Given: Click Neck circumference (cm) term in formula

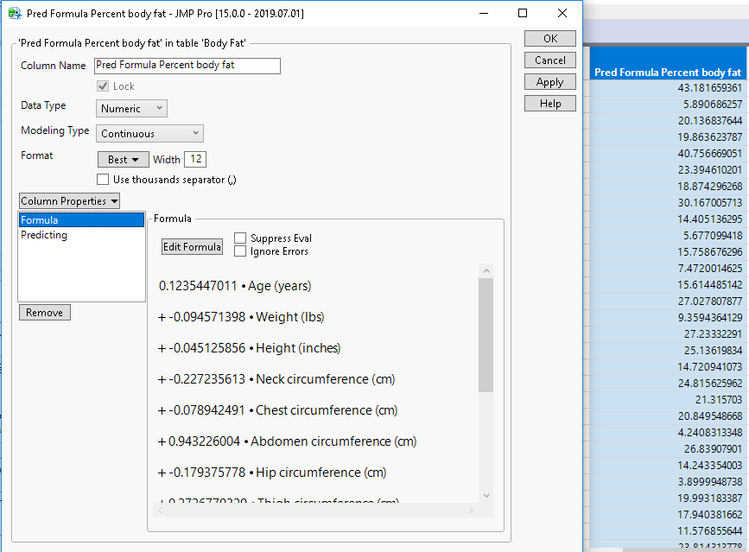Looking at the screenshot, I should click(325, 379).
